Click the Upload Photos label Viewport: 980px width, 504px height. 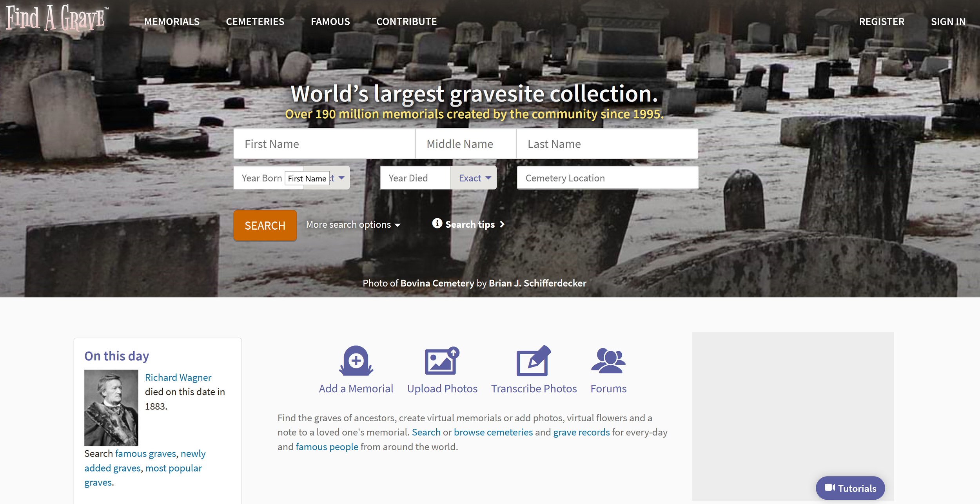tap(442, 388)
